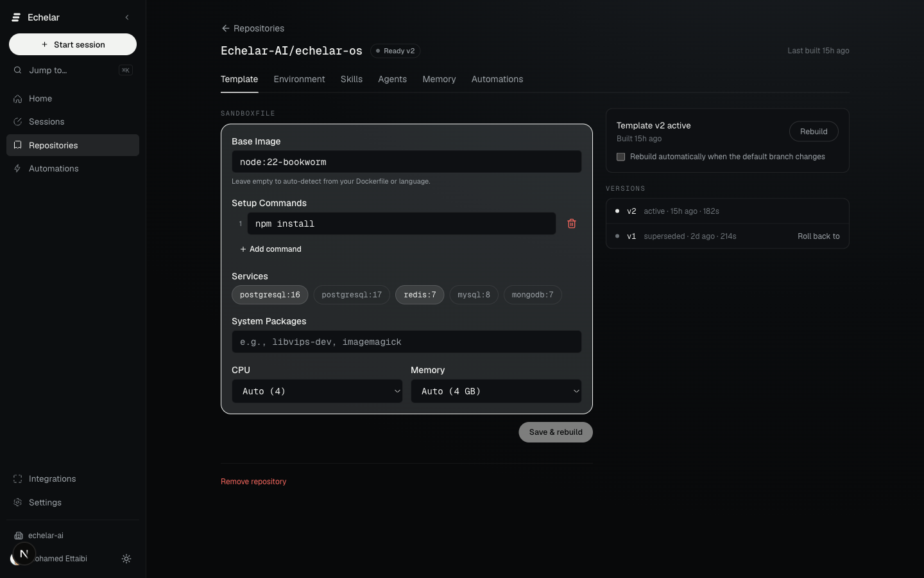
Task: Click the Echelar-AI/echelar-os title
Action: [x=291, y=51]
